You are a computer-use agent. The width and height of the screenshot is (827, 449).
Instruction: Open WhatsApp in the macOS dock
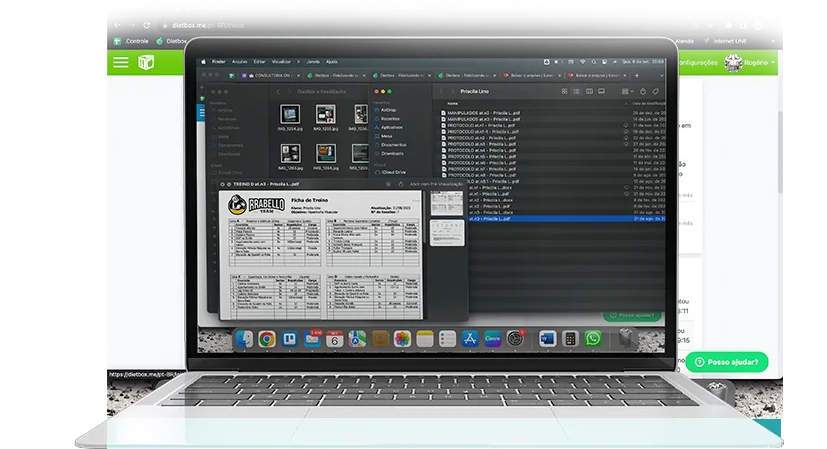click(593, 339)
